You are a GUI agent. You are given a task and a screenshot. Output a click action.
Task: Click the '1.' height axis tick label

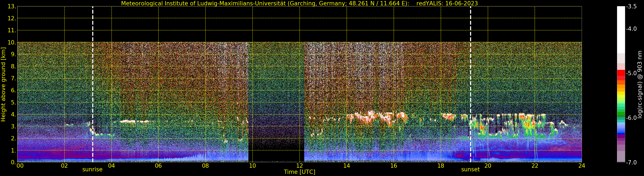coord(13,150)
